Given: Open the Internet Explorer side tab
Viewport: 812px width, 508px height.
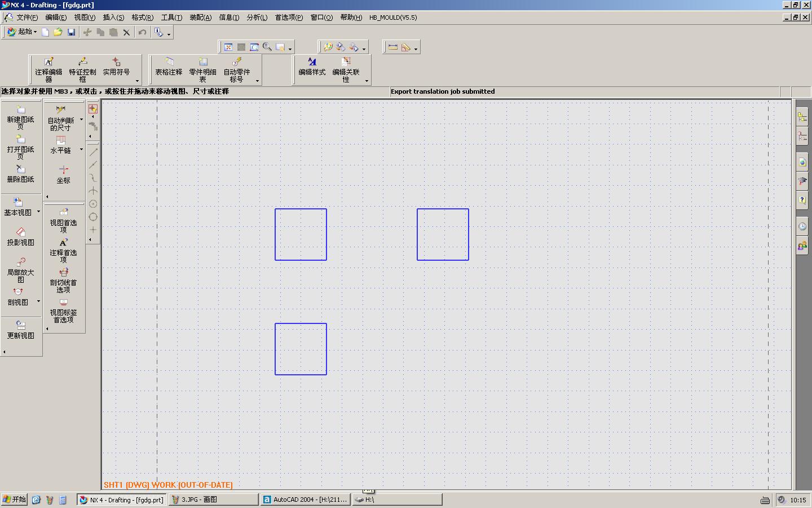Looking at the screenshot, I should click(802, 162).
